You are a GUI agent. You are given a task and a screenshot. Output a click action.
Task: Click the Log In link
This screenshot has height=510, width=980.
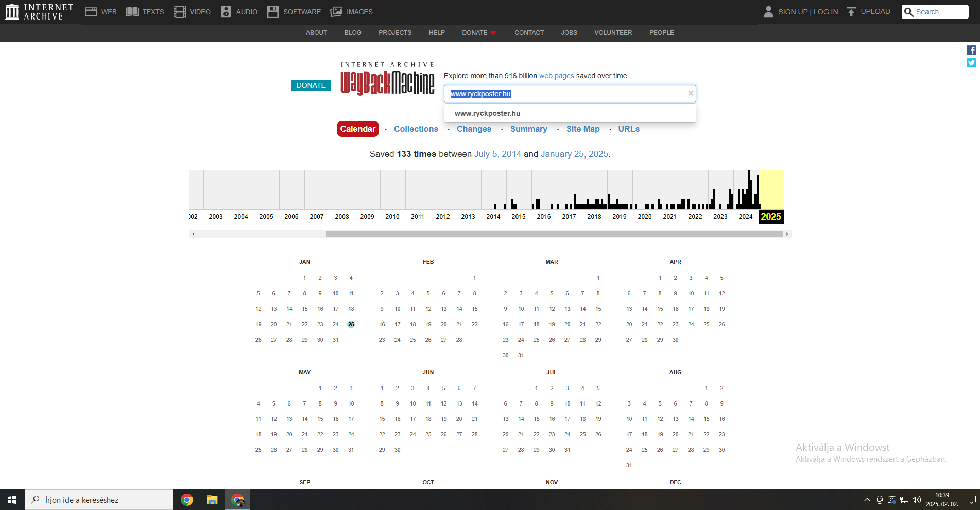coord(826,12)
